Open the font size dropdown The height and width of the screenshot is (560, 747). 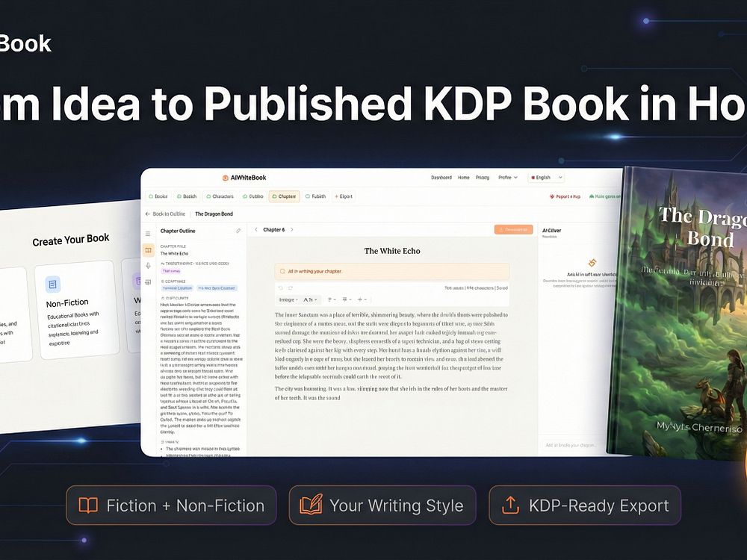[311, 300]
